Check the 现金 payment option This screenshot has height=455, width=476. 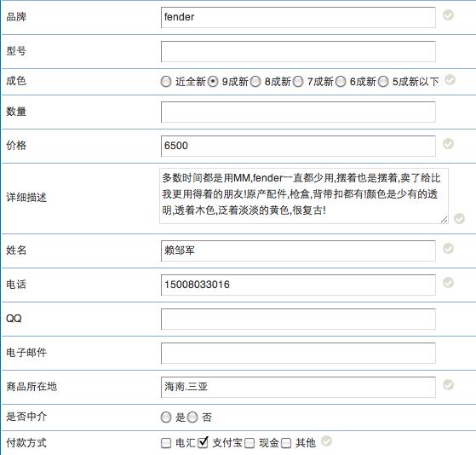[x=249, y=443]
